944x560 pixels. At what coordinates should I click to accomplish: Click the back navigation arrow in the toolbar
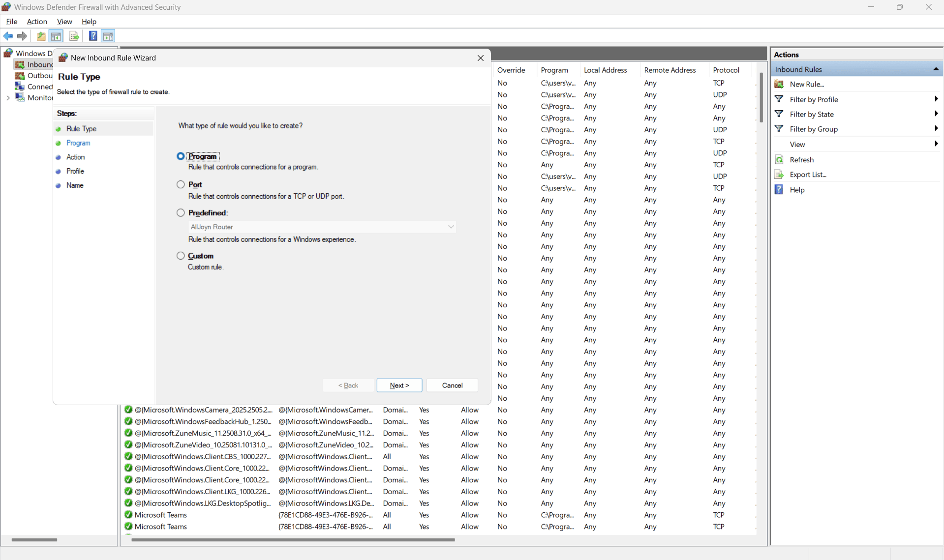(8, 36)
